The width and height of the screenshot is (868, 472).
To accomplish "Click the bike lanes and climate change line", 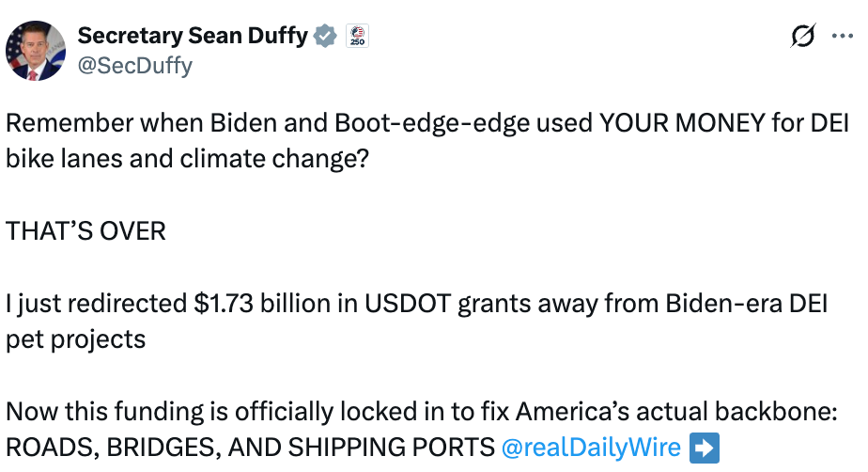I will (x=187, y=159).
